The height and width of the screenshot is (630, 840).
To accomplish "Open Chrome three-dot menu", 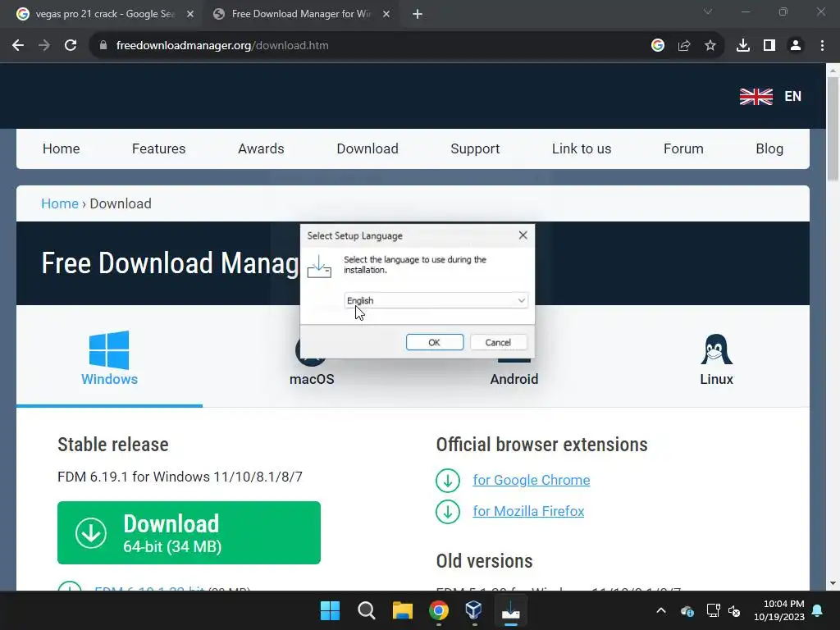I will [822, 46].
